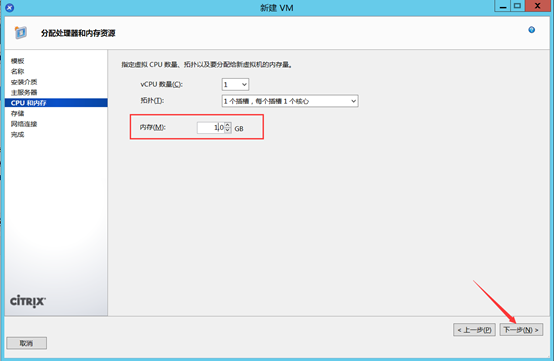Screen dimensions: 554x361
Task: Go to the 存储 step in sidebar
Action: point(17,113)
